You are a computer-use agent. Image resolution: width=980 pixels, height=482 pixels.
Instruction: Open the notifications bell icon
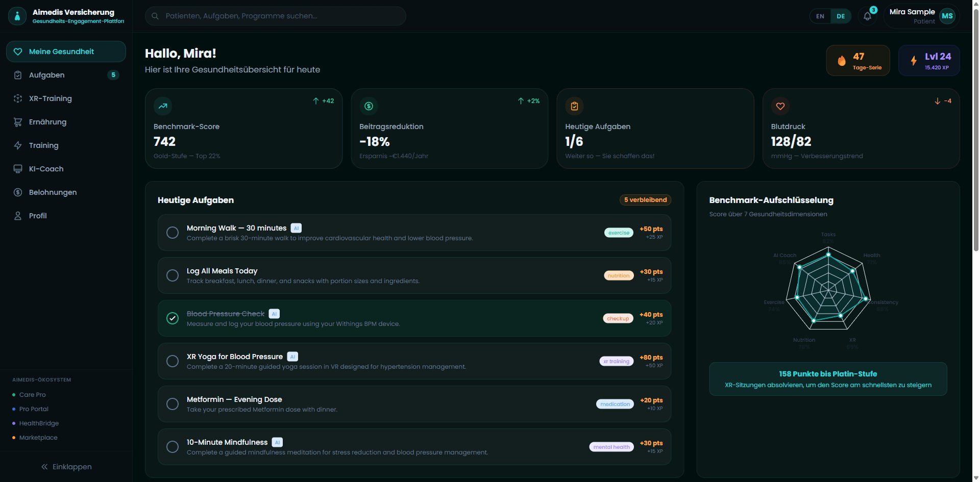coord(867,16)
